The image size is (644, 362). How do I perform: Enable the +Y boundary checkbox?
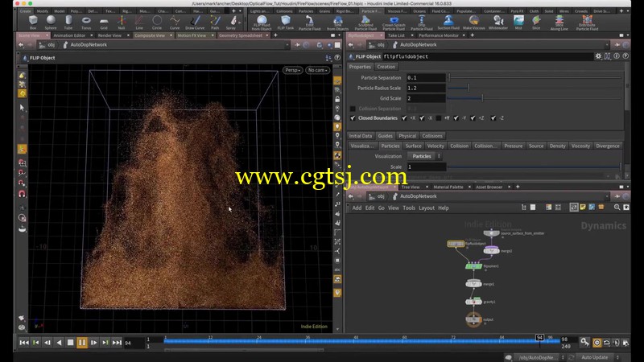[x=439, y=117]
